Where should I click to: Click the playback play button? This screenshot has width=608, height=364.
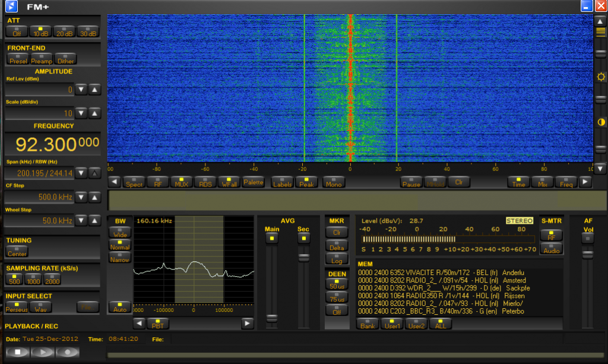[42, 352]
